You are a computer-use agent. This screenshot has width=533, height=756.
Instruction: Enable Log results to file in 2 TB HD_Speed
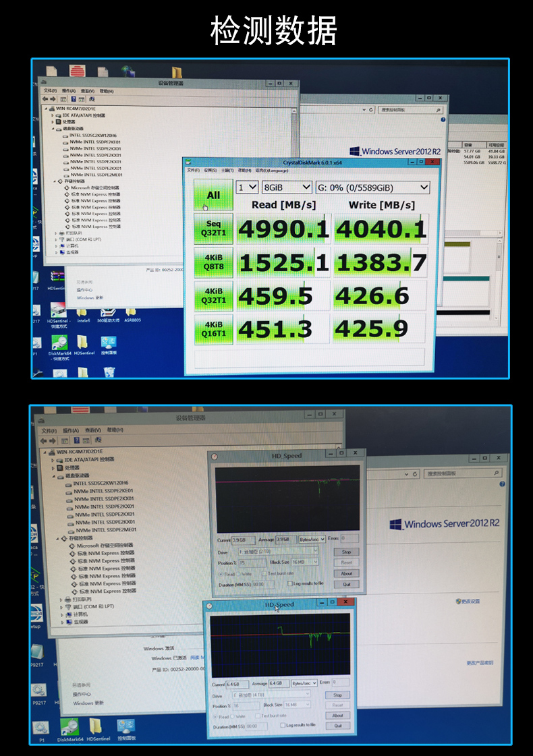(306, 583)
